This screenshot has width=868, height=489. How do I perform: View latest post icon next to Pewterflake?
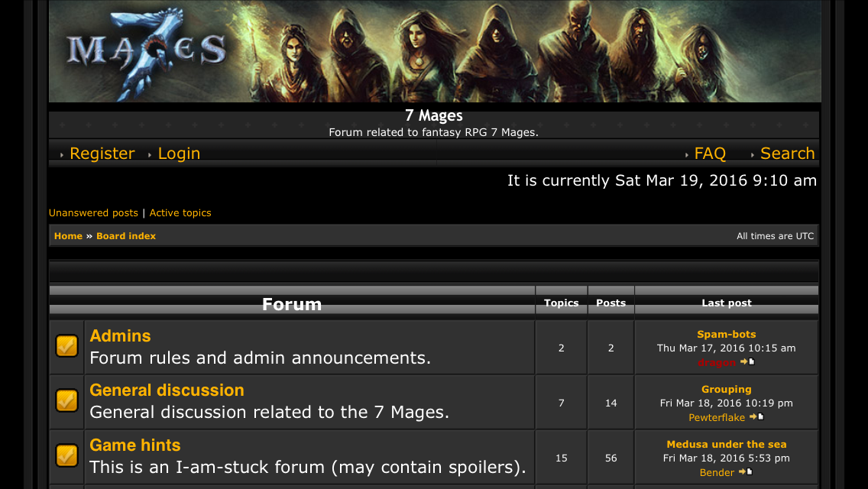(756, 416)
